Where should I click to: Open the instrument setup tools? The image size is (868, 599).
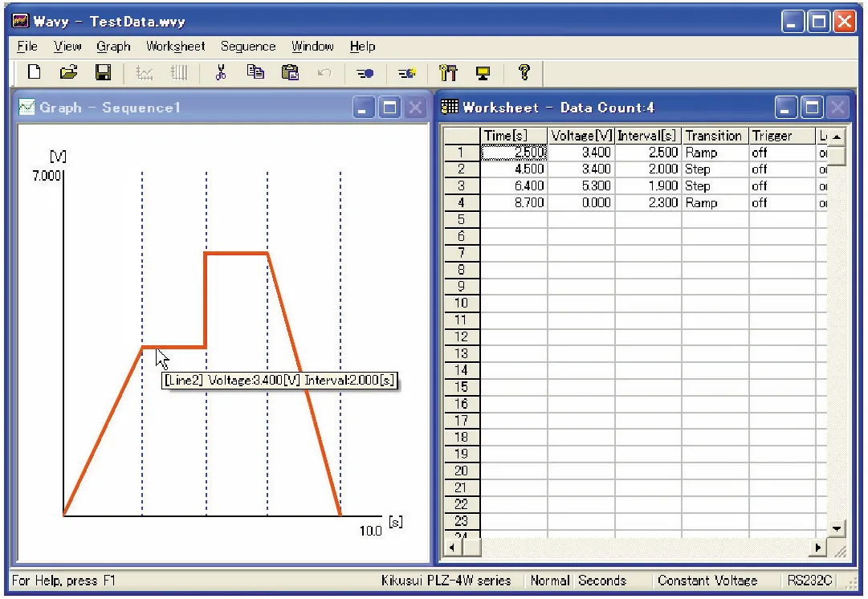pos(448,72)
